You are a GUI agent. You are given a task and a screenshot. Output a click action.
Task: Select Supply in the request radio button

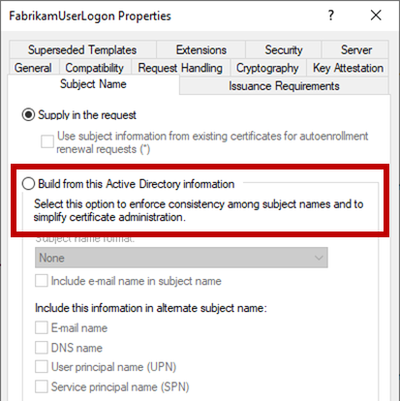28,115
